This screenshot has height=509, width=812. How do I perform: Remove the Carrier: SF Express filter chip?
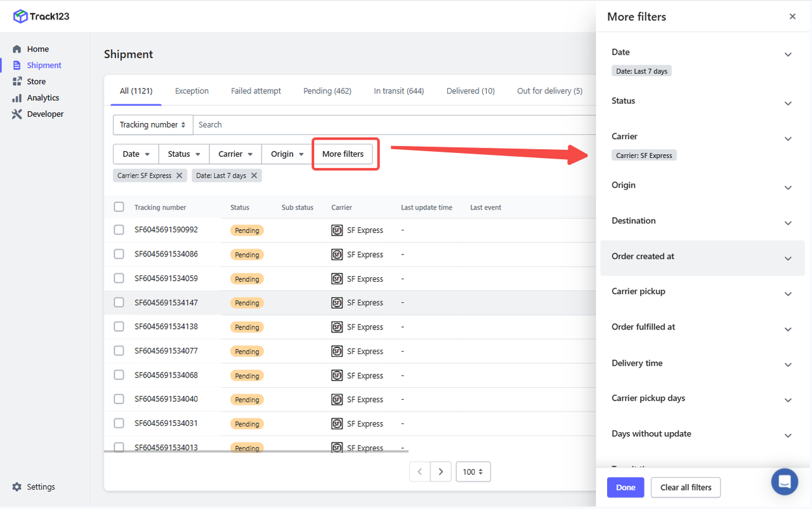tap(180, 176)
